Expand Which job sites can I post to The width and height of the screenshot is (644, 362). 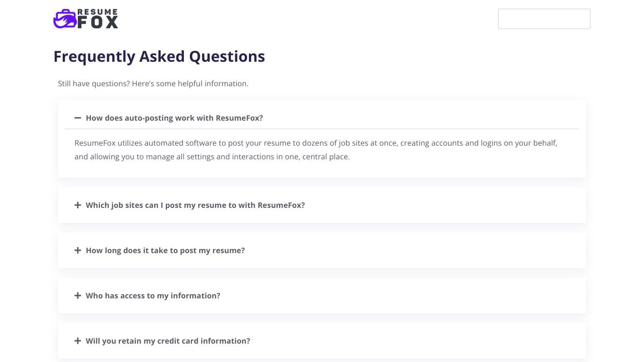[195, 205]
